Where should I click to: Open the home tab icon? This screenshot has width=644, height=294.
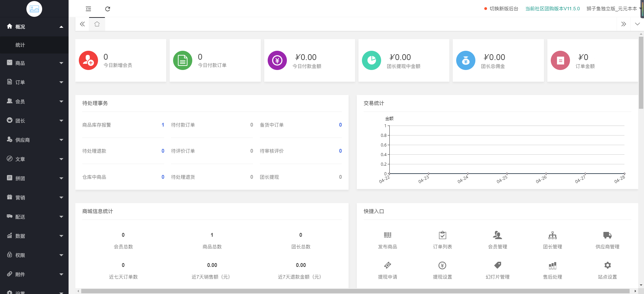point(97,24)
